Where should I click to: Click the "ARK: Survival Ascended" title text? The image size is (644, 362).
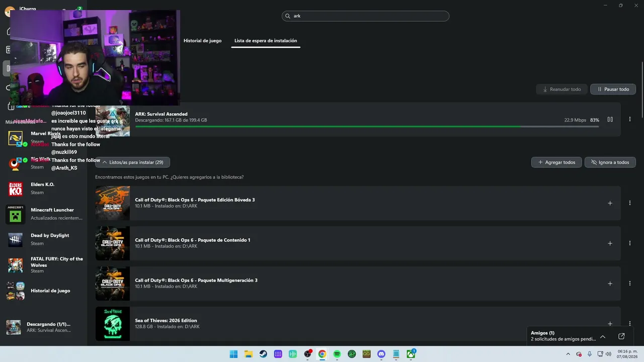[161, 114]
